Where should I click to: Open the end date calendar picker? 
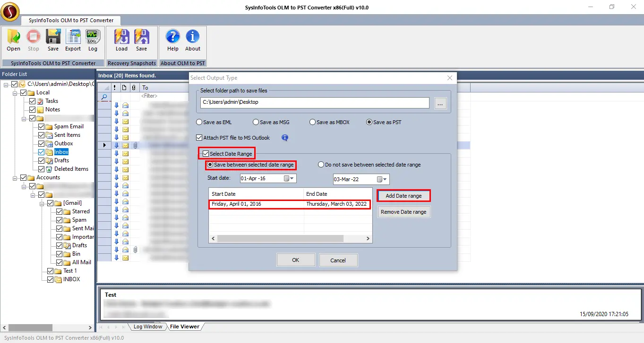[x=382, y=179]
